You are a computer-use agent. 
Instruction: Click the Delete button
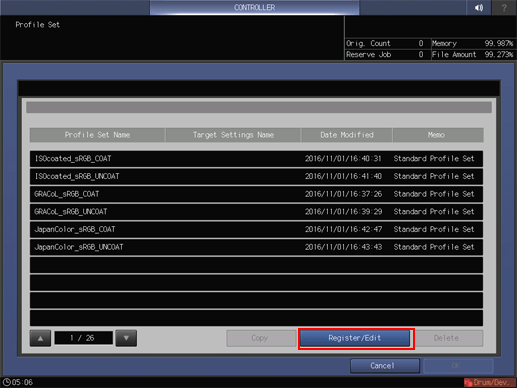click(446, 338)
